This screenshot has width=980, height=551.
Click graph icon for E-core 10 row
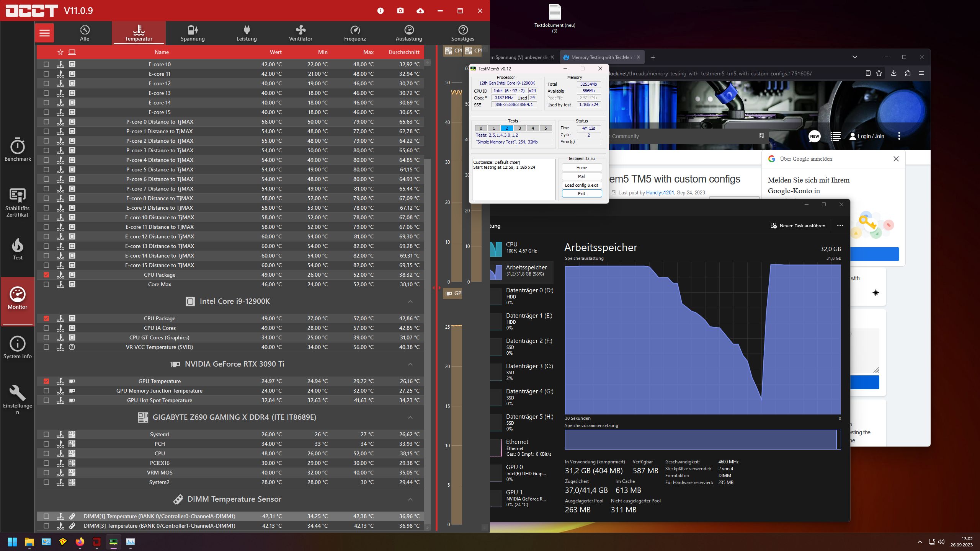(x=60, y=64)
